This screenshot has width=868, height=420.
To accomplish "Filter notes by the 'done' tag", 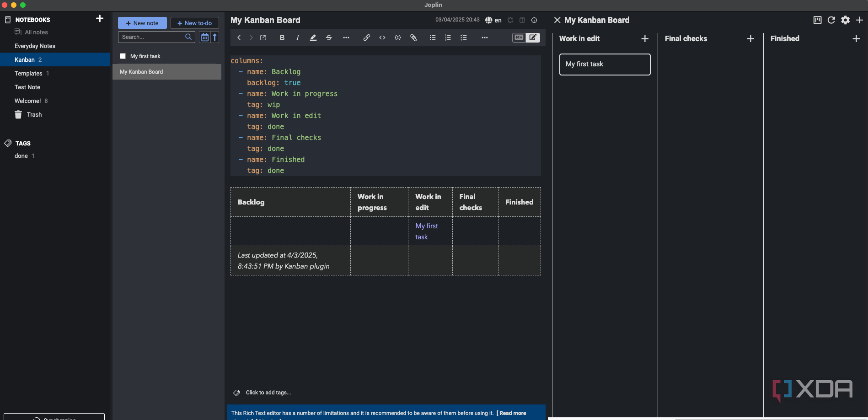I will tap(21, 156).
